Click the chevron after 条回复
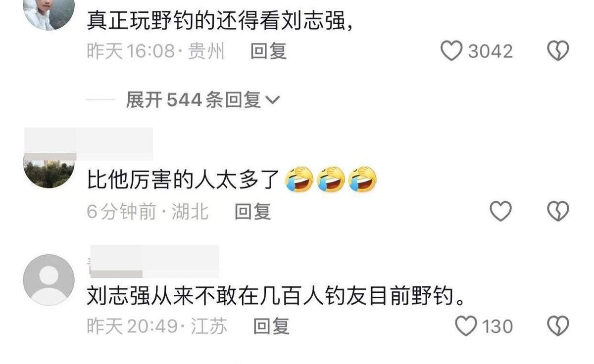The image size is (594, 364). pyautogui.click(x=273, y=101)
